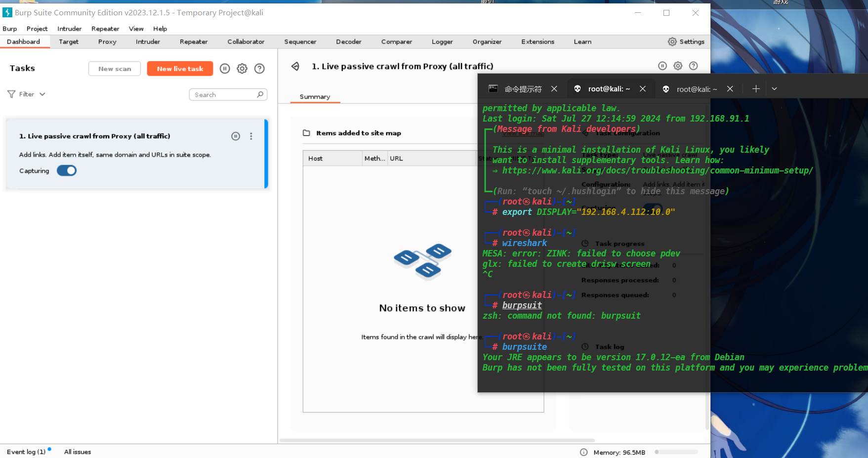868x458 pixels.
Task: Toggle the Capturing switch off
Action: (x=67, y=170)
